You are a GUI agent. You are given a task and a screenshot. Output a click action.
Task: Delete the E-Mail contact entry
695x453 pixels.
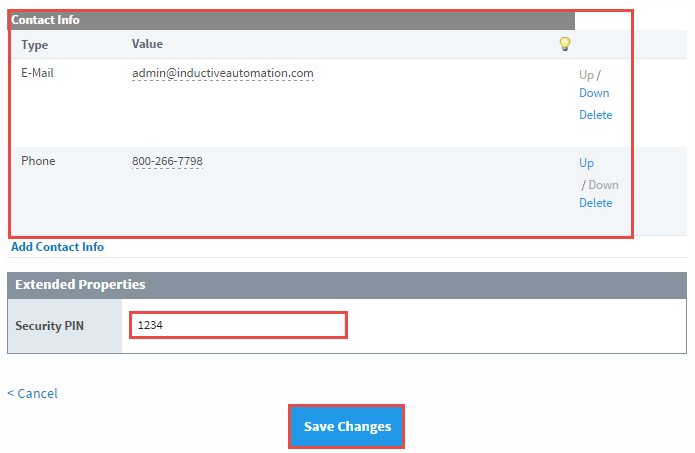pos(595,115)
